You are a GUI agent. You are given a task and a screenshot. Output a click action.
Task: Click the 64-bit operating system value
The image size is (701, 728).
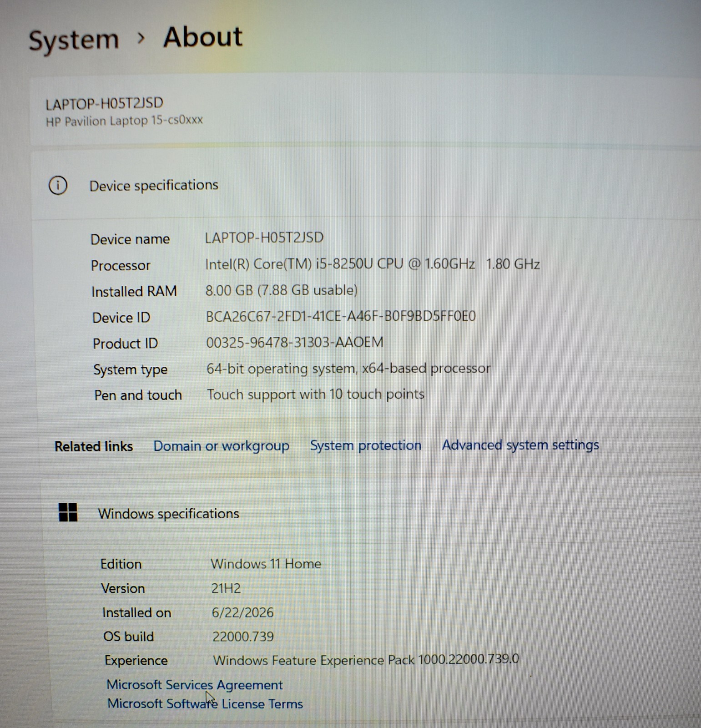[x=348, y=368]
